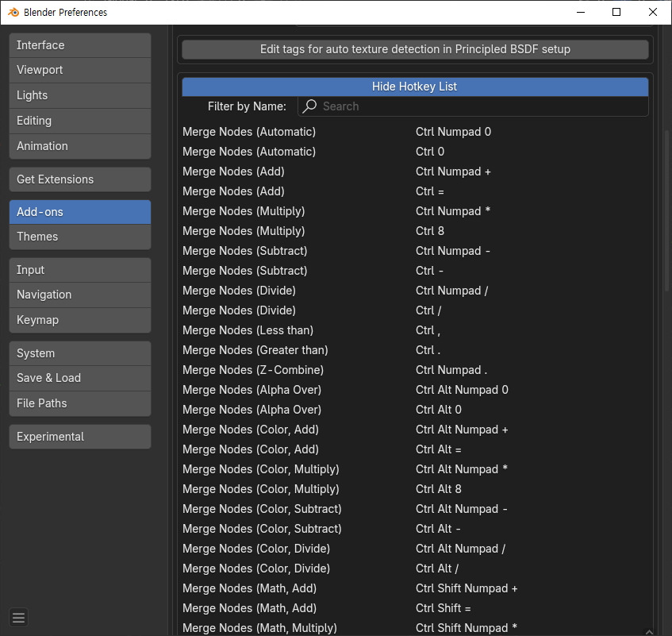This screenshot has height=636, width=672.
Task: Click Merge Nodes (Automatic) with Ctrl Numpad 0
Action: (x=249, y=132)
